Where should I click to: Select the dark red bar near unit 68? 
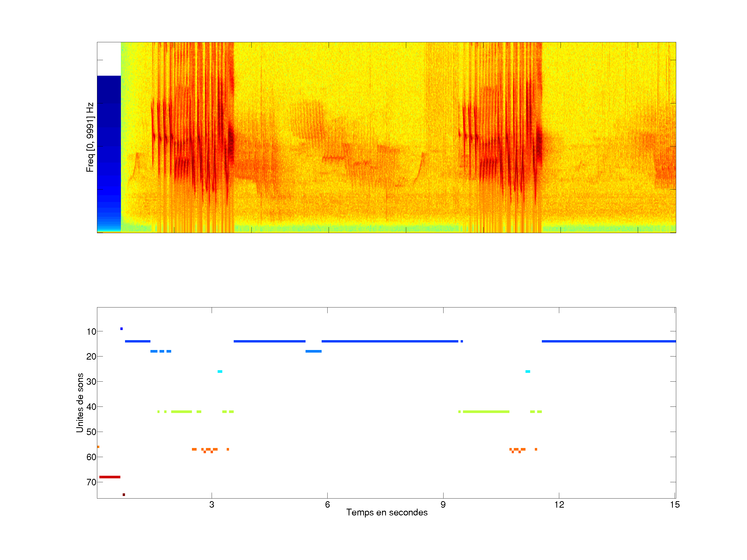(x=110, y=477)
